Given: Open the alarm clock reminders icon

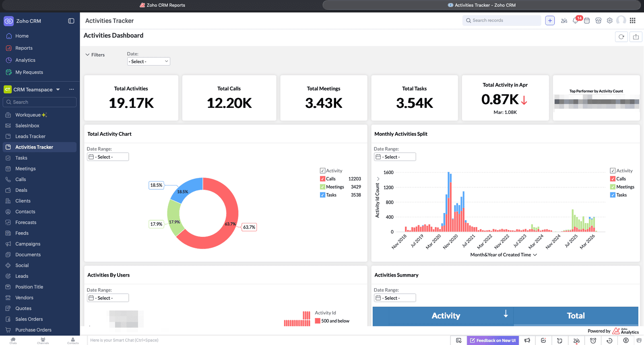Looking at the screenshot, I should [x=593, y=341].
